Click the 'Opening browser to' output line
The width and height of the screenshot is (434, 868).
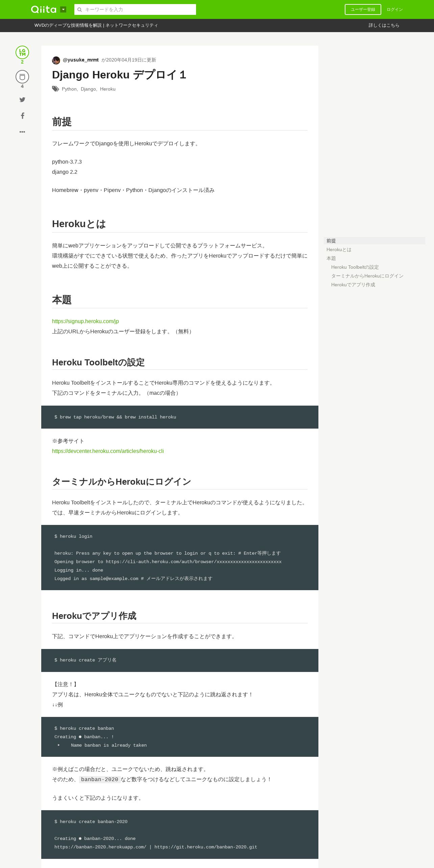tap(168, 562)
